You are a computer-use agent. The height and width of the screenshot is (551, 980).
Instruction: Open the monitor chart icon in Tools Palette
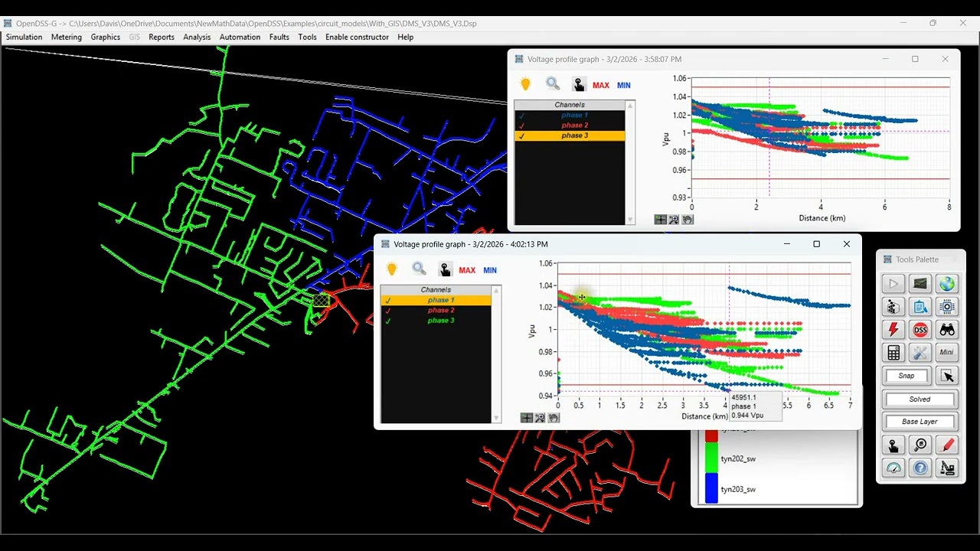pyautogui.click(x=920, y=284)
